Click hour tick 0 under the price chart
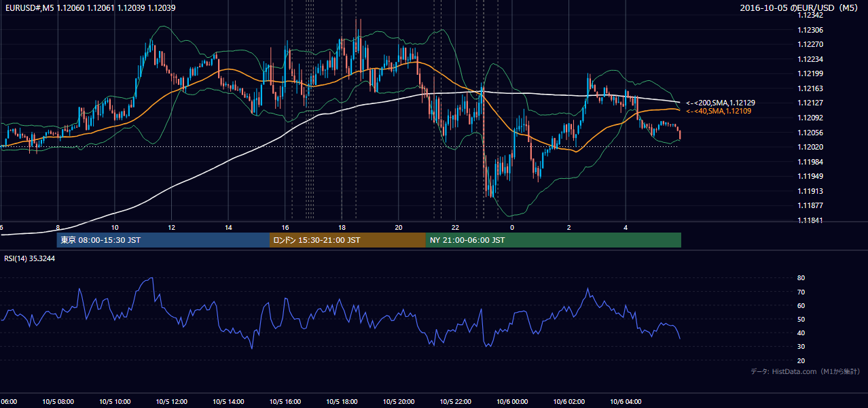The image size is (868, 408). click(x=512, y=227)
